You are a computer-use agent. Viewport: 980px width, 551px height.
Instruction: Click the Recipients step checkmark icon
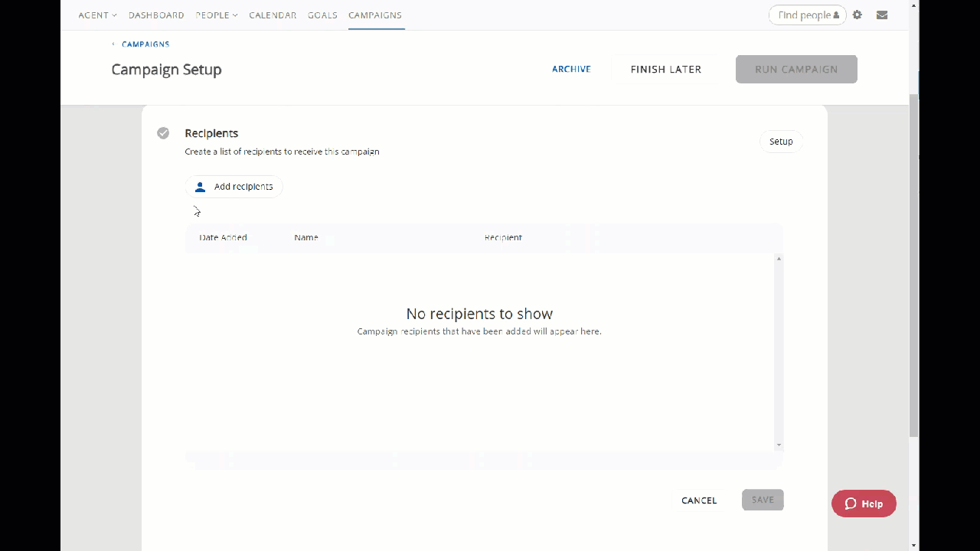pos(163,133)
